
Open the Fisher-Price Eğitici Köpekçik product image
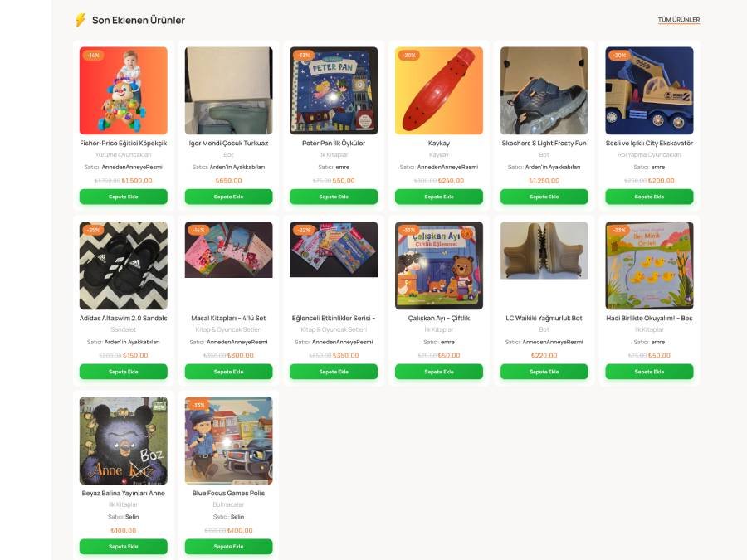124,90
